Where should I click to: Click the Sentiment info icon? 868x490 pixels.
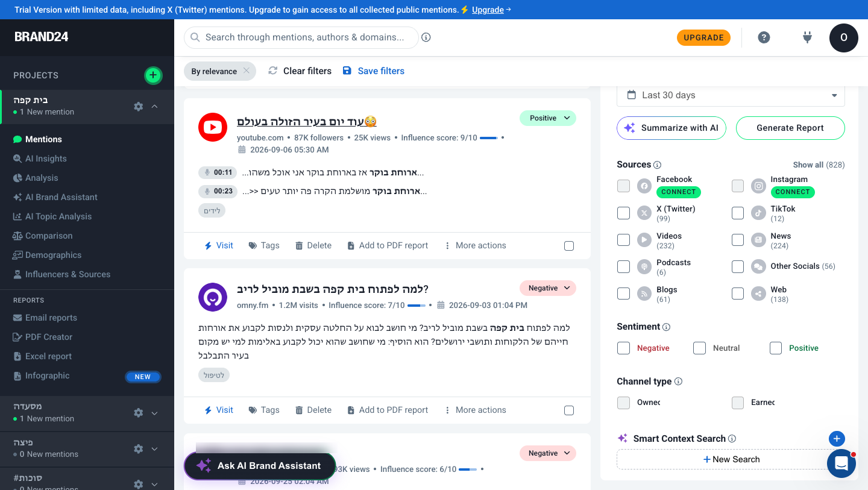point(667,327)
